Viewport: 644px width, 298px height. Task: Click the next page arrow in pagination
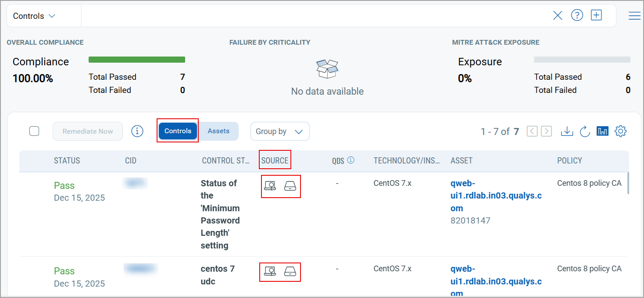pos(546,131)
